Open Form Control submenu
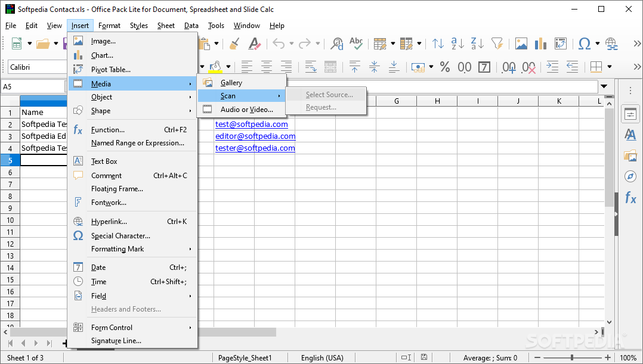This screenshot has height=364, width=643. coord(132,328)
